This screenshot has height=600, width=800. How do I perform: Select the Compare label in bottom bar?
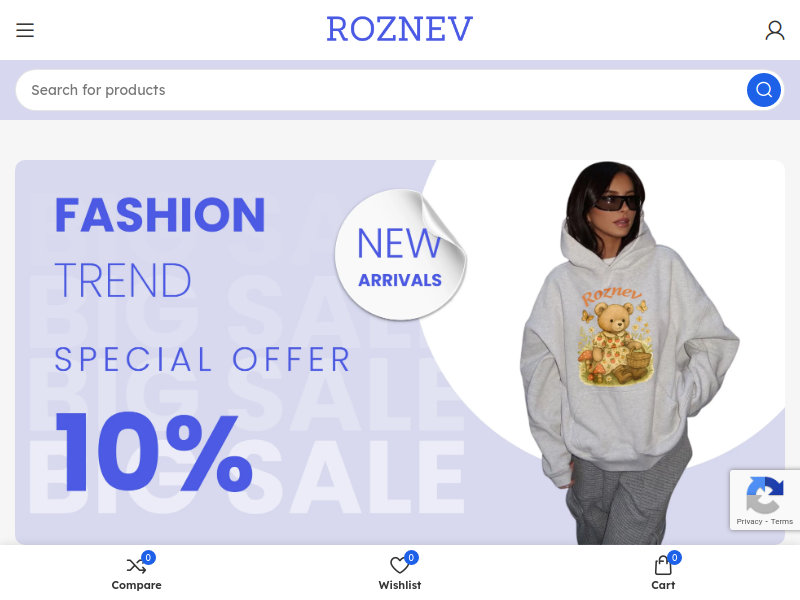point(136,585)
